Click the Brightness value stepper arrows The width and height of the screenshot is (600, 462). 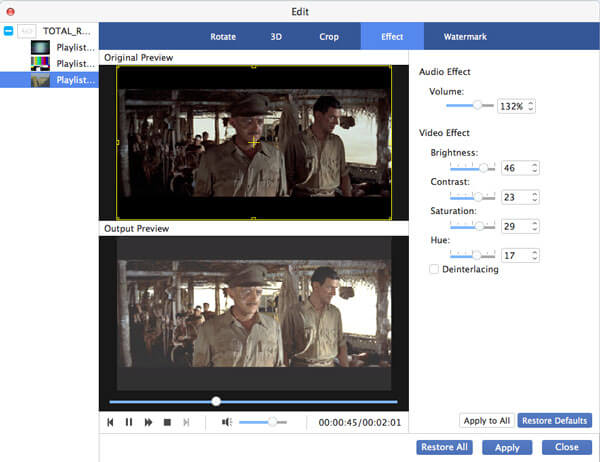click(535, 168)
